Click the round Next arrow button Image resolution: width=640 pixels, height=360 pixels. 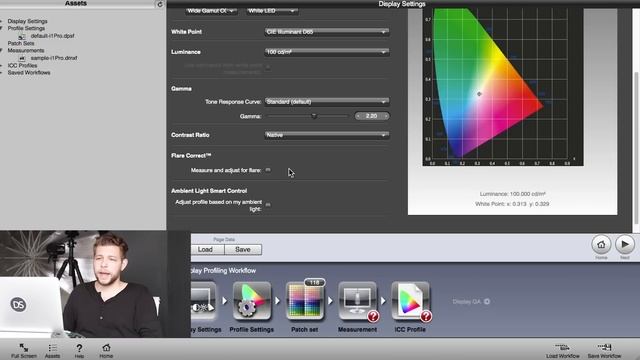625,244
